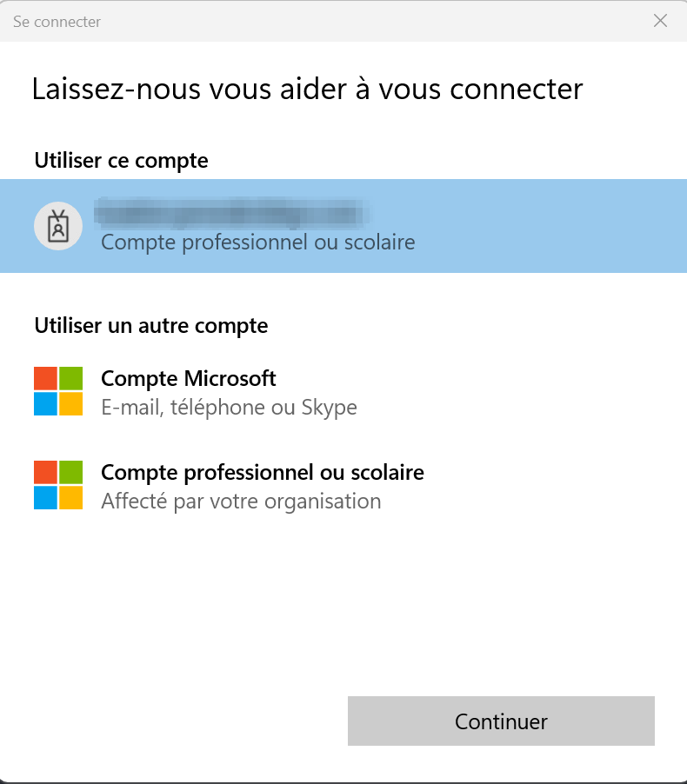Click the blue square of the organisation account logo

pos(45,498)
